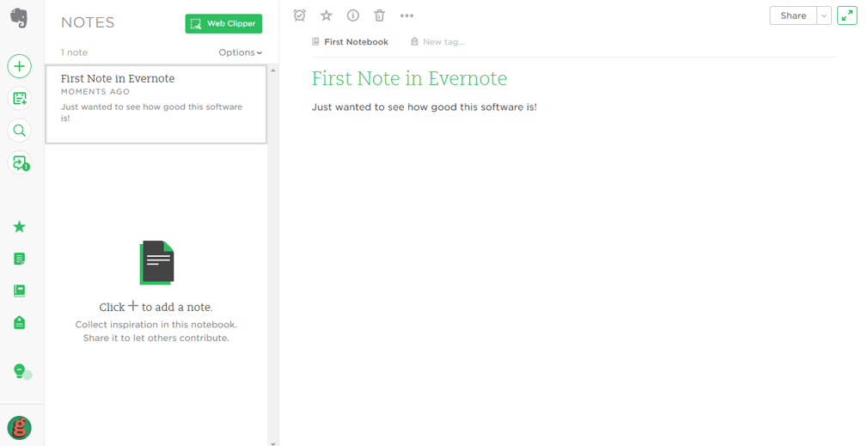Open Shortcuts star in sidebar
Image resolution: width=868 pixels, height=446 pixels.
20,227
